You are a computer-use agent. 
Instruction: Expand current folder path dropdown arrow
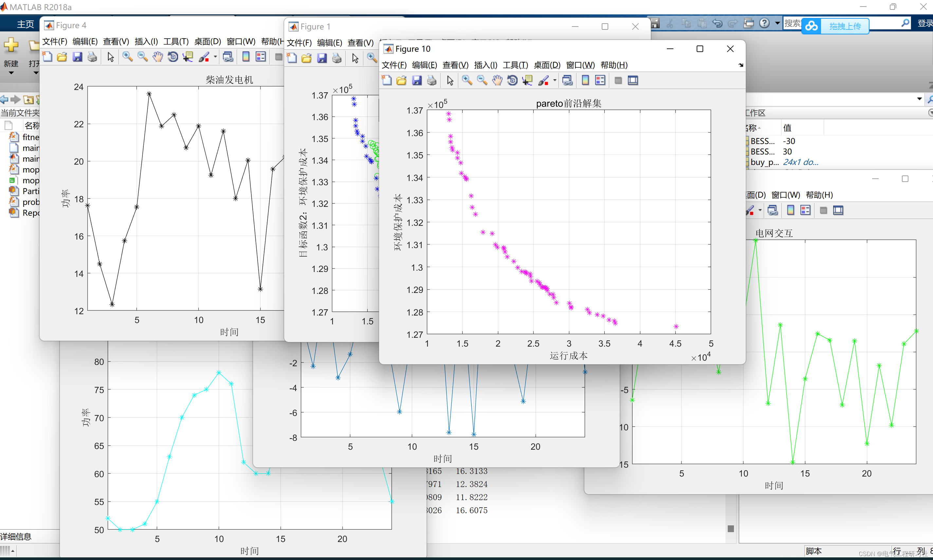click(919, 99)
